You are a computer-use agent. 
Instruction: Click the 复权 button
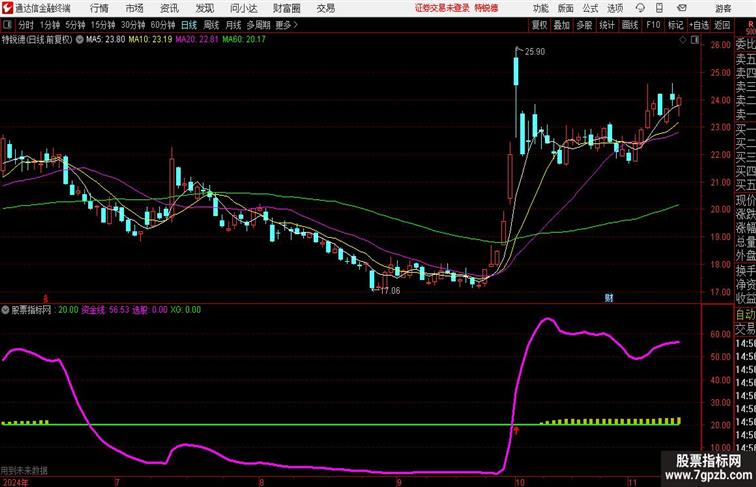[x=539, y=25]
